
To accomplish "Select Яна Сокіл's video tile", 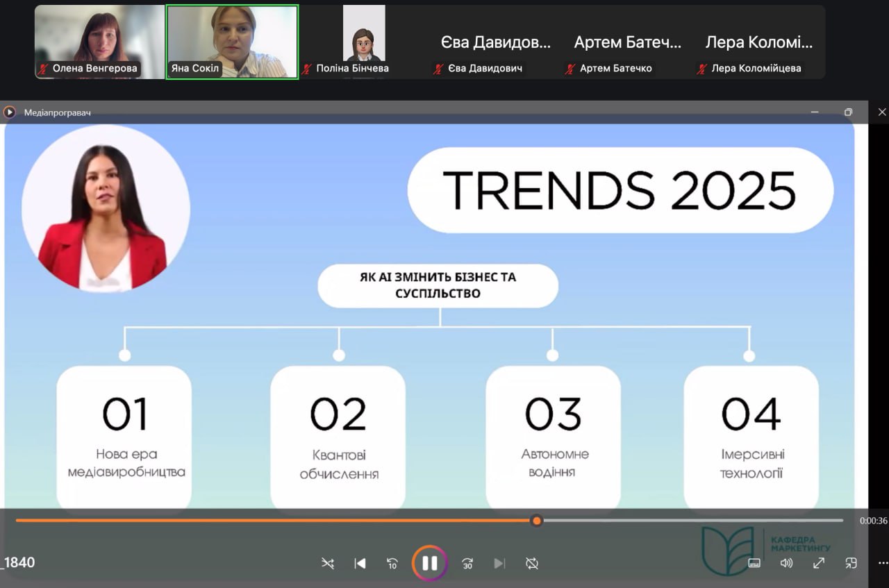I will click(233, 42).
